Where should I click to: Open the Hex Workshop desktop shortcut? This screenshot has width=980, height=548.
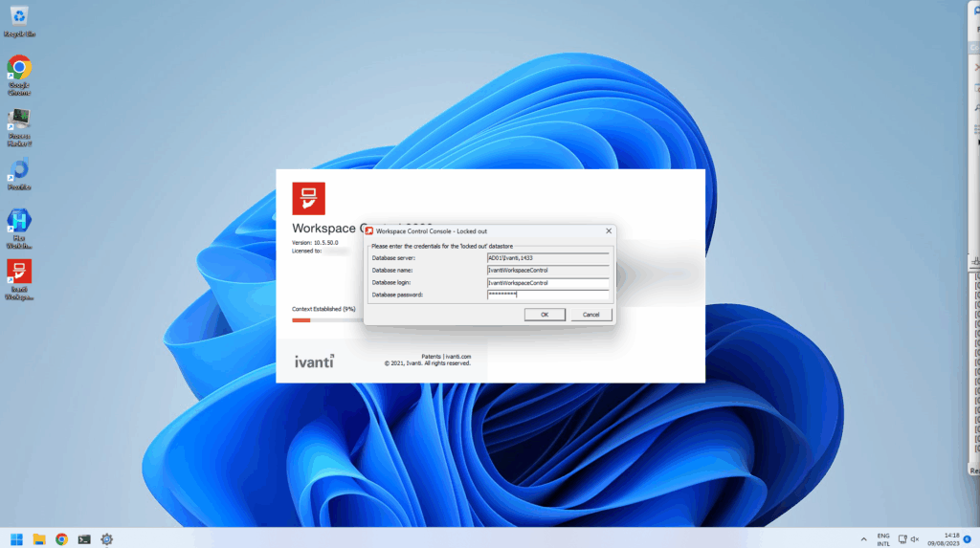tap(19, 222)
